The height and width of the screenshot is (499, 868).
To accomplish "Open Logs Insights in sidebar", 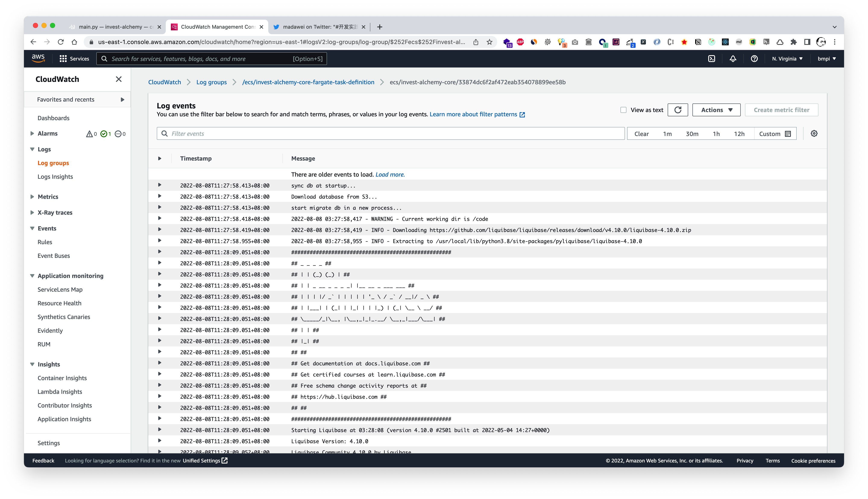I will [x=55, y=177].
